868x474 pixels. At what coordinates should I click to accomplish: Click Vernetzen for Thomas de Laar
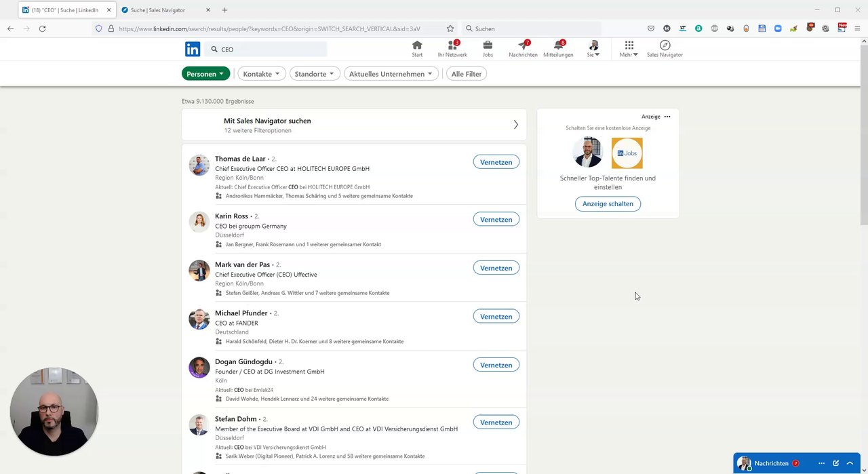coord(496,162)
